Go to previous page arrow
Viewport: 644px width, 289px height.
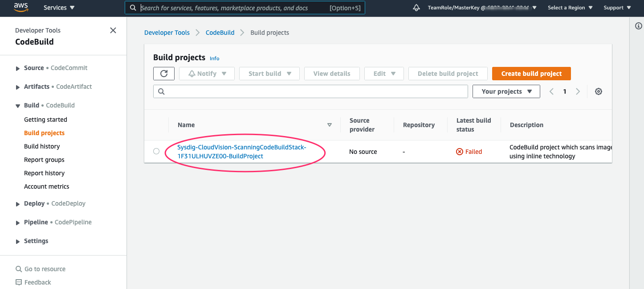[x=551, y=91]
